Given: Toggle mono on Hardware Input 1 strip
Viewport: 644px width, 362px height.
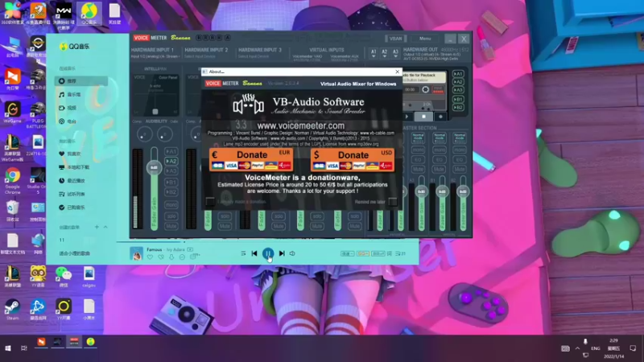Looking at the screenshot, I should (171, 204).
